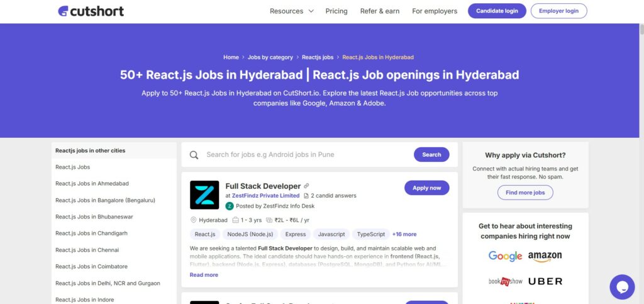
Task: Open React.js Jobs in Ahmedabad
Action: coord(92,184)
